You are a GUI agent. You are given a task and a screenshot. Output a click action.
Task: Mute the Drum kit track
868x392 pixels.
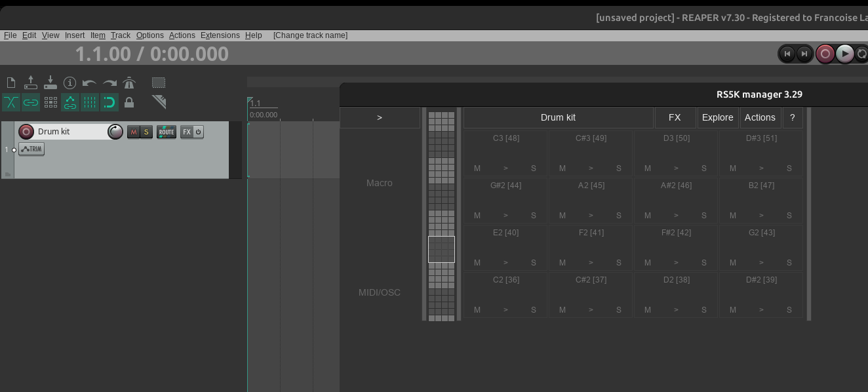134,132
